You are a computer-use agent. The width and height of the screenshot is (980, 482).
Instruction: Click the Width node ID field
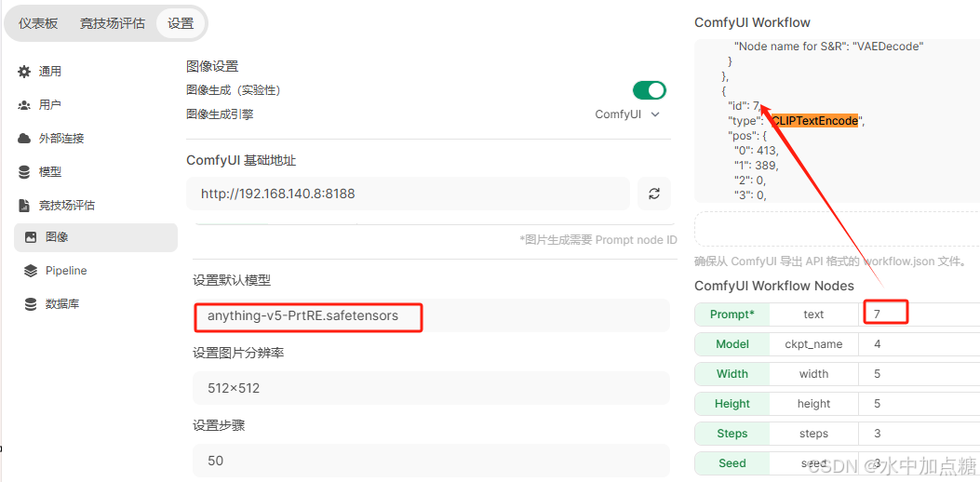pyautogui.click(x=919, y=374)
